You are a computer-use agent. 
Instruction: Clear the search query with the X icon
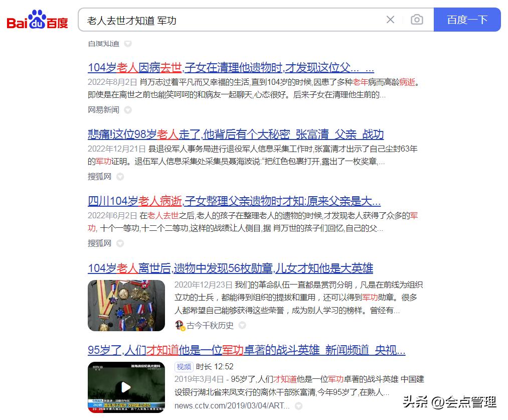point(390,20)
